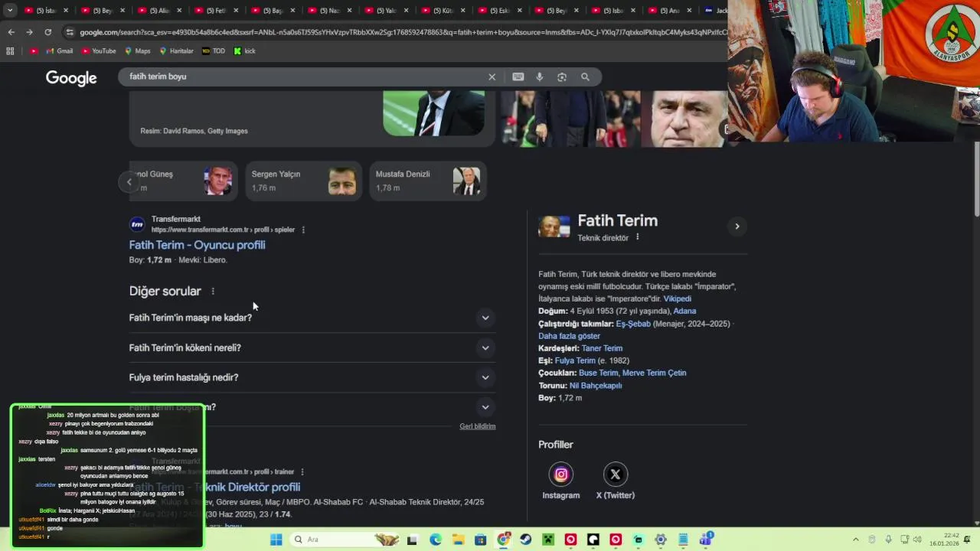The height and width of the screenshot is (551, 980).
Task: Open the Fulya Terim link
Action: (x=575, y=360)
